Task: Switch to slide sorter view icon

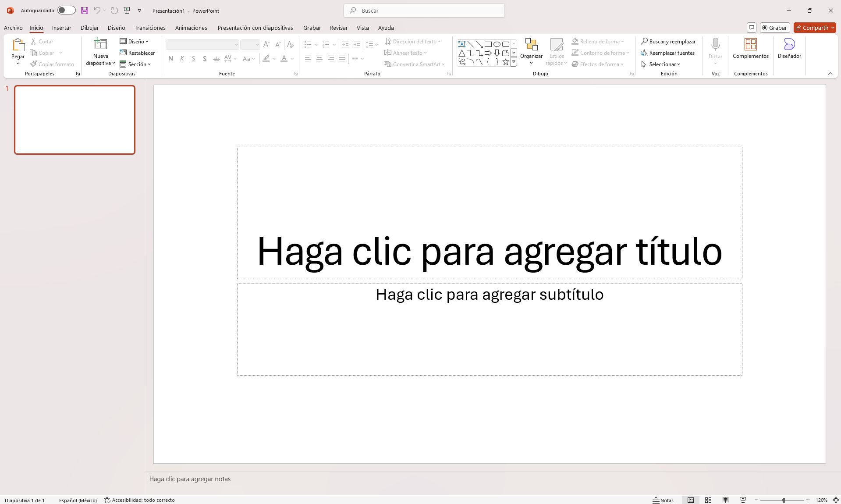Action: coord(708,500)
